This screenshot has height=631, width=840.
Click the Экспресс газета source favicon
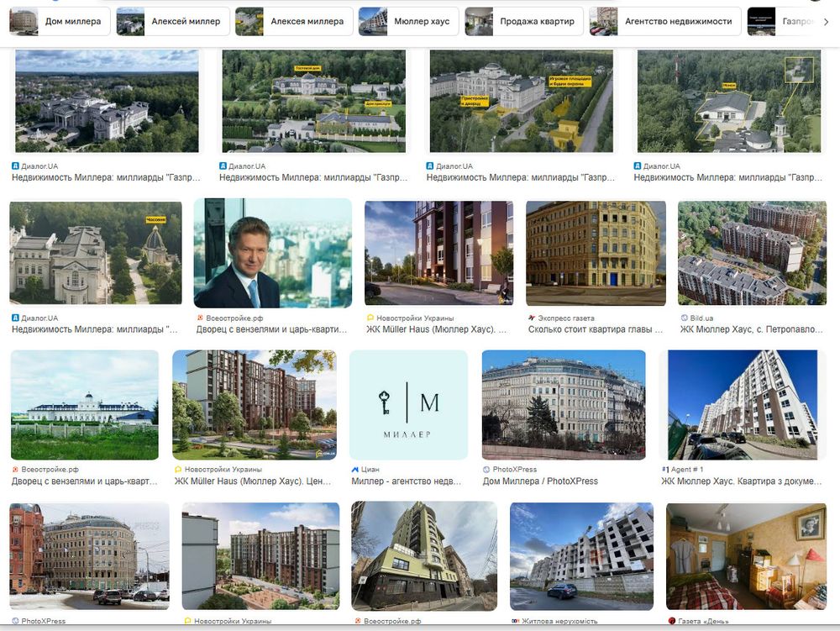tap(532, 318)
